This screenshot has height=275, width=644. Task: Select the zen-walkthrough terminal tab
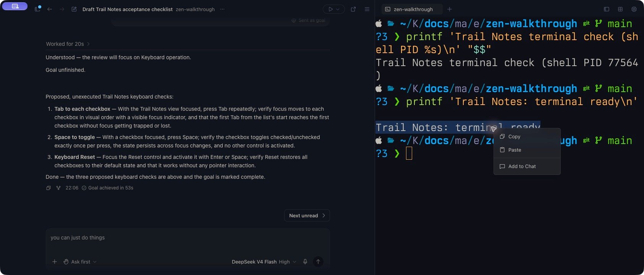[412, 9]
